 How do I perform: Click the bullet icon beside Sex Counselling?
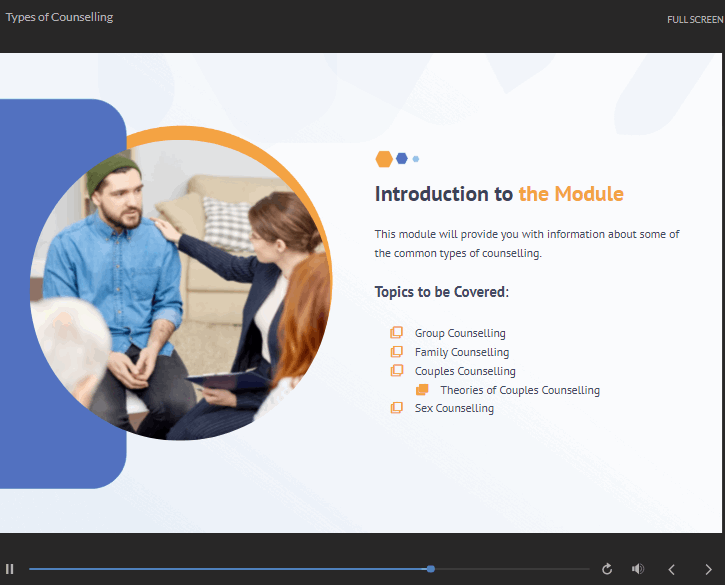coord(397,407)
